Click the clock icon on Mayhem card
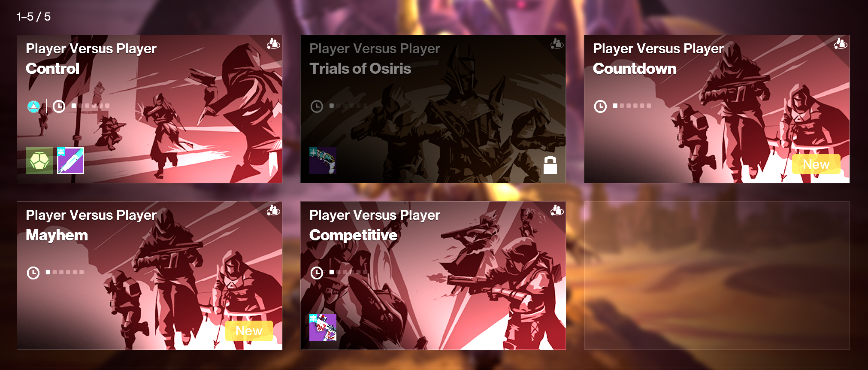Screen dimensions: 868x370 point(33,273)
